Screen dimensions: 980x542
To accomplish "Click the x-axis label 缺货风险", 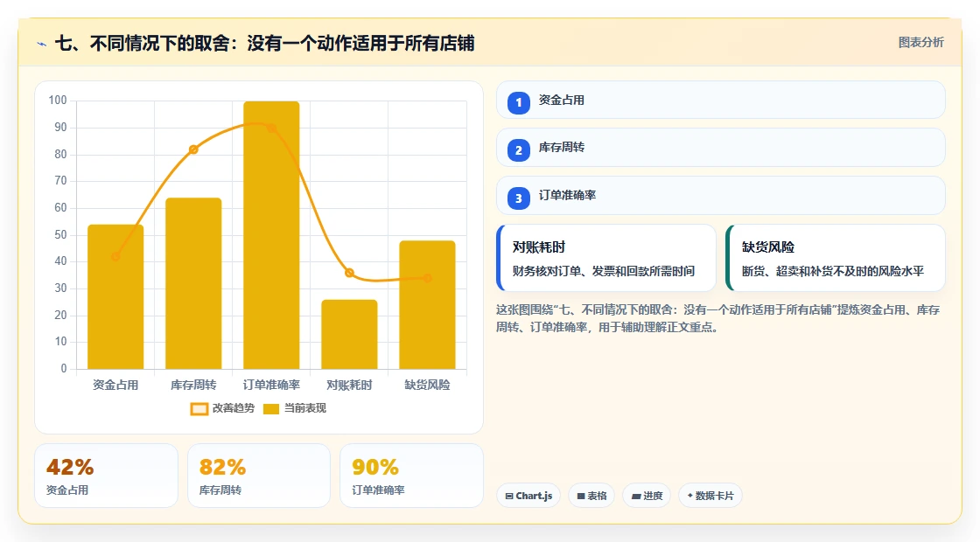I will point(428,386).
